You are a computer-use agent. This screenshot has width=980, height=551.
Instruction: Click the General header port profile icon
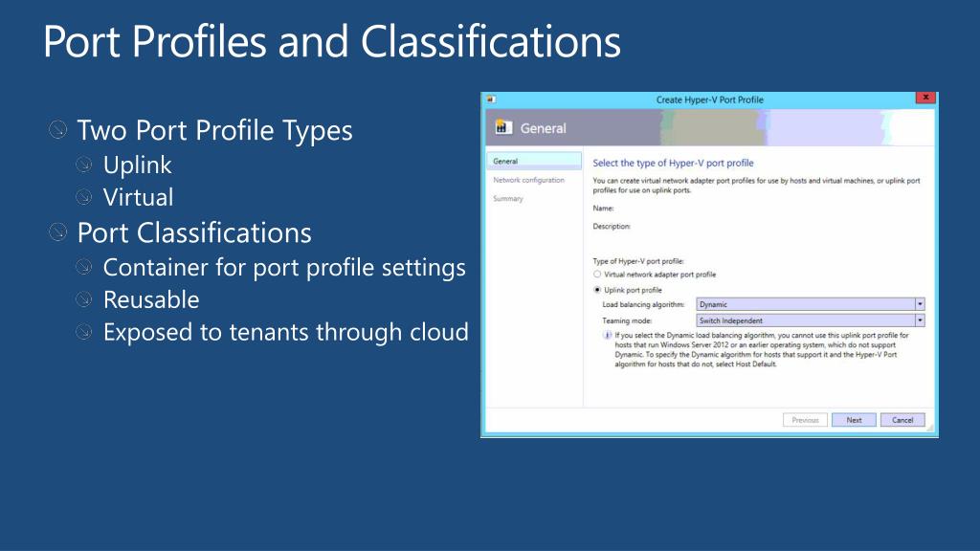pyautogui.click(x=503, y=127)
